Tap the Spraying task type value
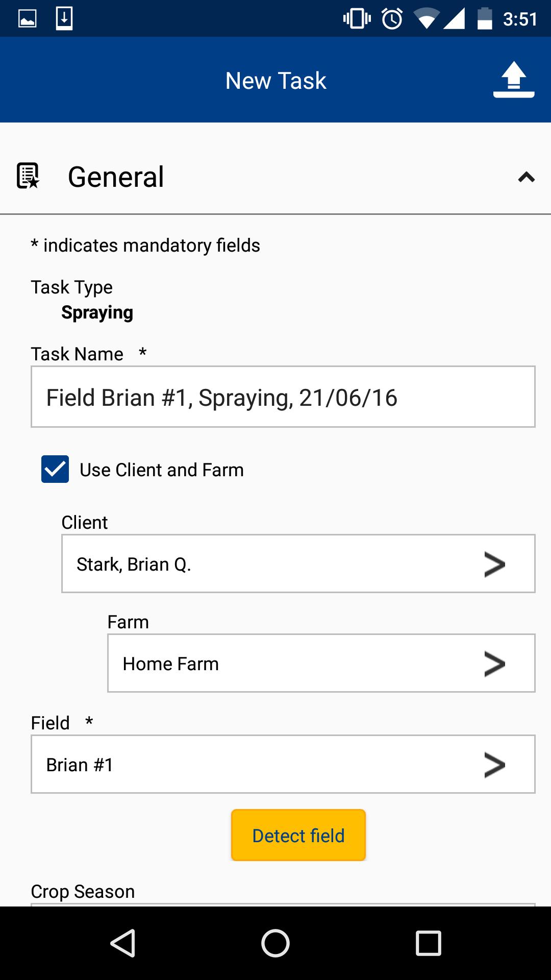The width and height of the screenshot is (551, 980). 97,312
